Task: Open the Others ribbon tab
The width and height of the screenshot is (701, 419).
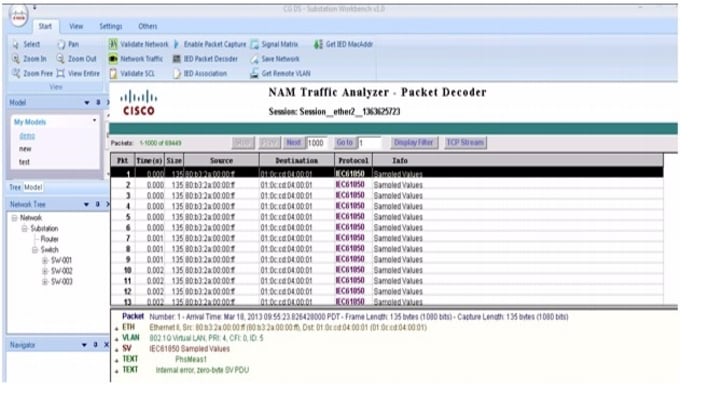Action: [148, 26]
